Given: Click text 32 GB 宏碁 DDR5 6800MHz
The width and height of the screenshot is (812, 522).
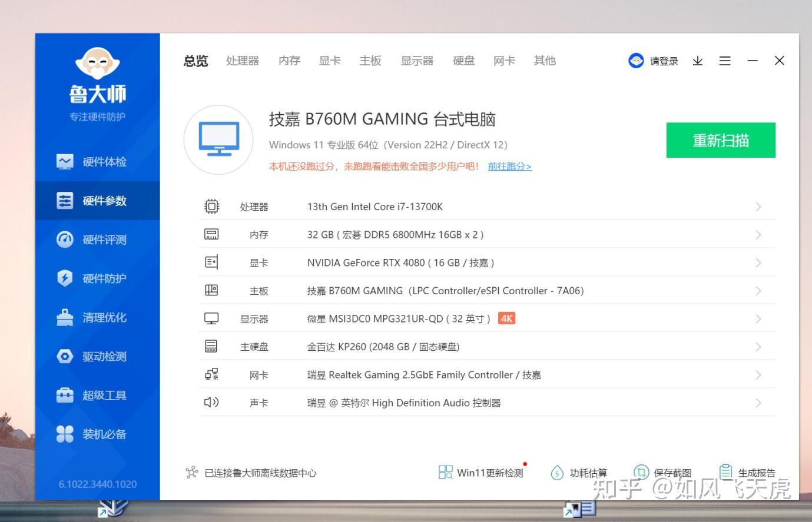Looking at the screenshot, I should [395, 235].
